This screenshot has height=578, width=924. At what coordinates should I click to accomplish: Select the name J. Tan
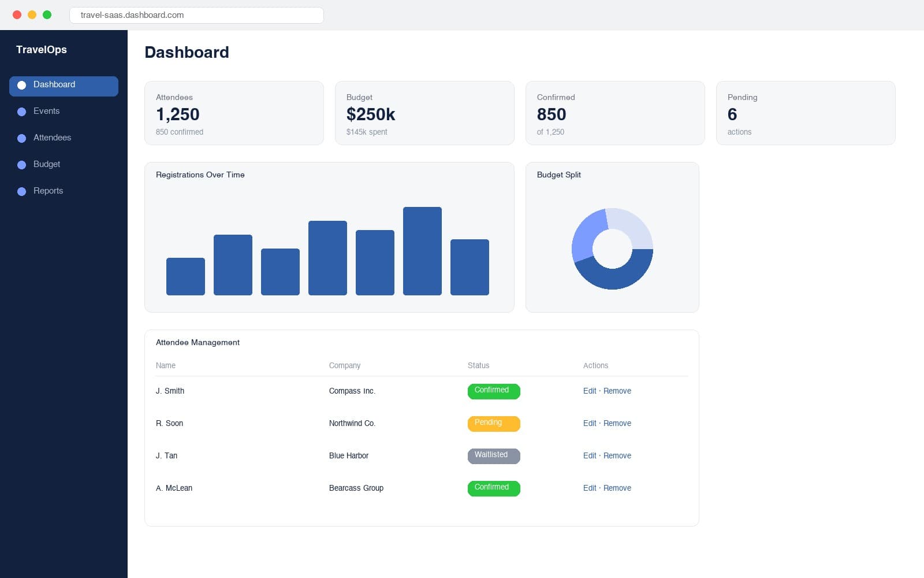[x=166, y=455]
